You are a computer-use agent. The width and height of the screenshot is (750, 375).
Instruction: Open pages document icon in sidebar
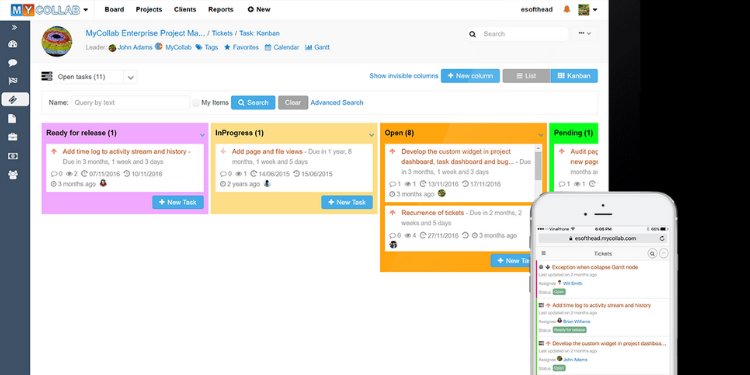13,119
